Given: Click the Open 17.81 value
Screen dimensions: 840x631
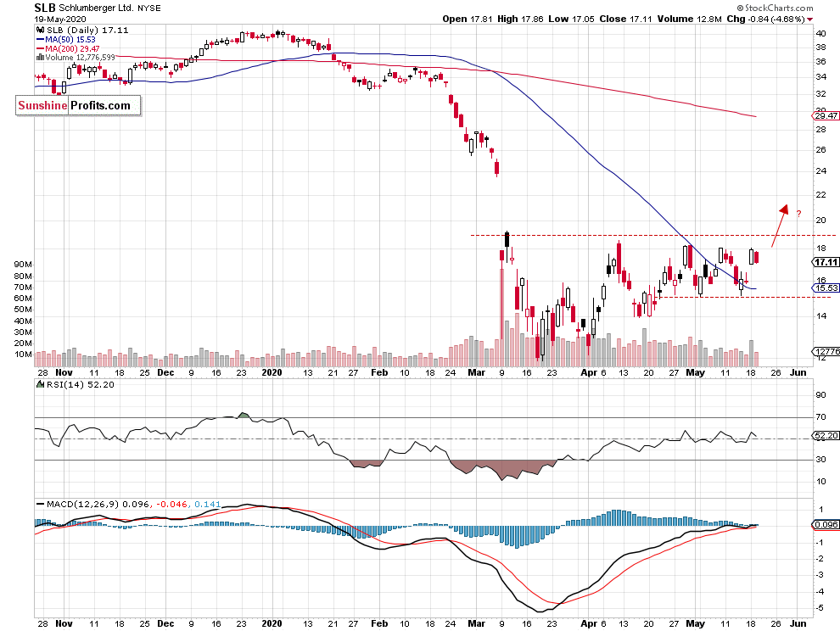Looking at the screenshot, I should point(468,19).
